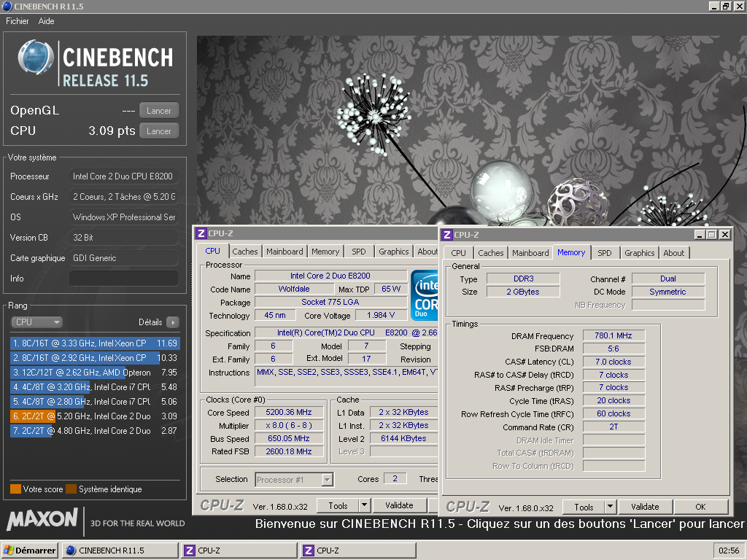Click the CAS# Latency 7.0 clocks value
The image size is (747, 560).
(613, 362)
